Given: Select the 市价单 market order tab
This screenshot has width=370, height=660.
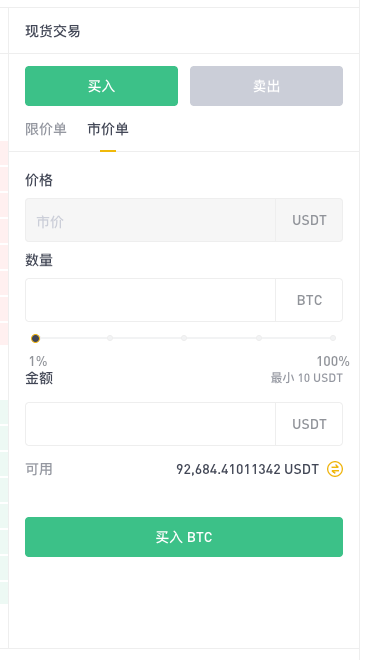Looking at the screenshot, I should click(108, 129).
